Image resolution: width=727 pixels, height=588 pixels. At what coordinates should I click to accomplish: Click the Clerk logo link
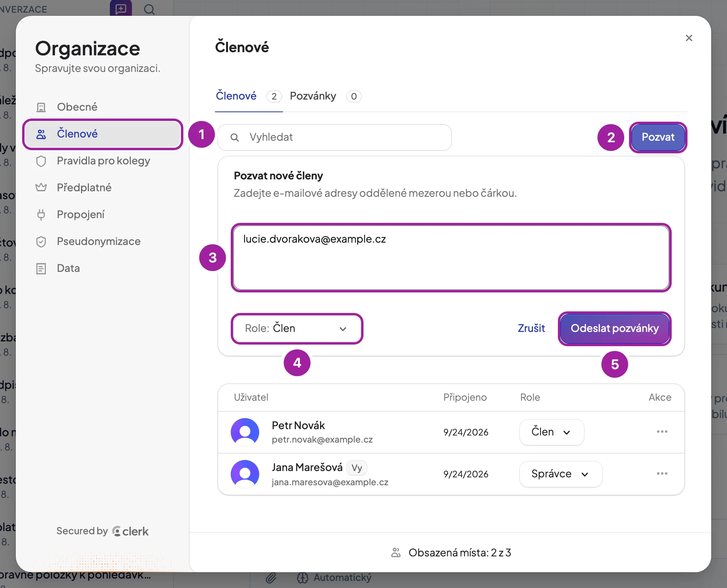coord(130,531)
